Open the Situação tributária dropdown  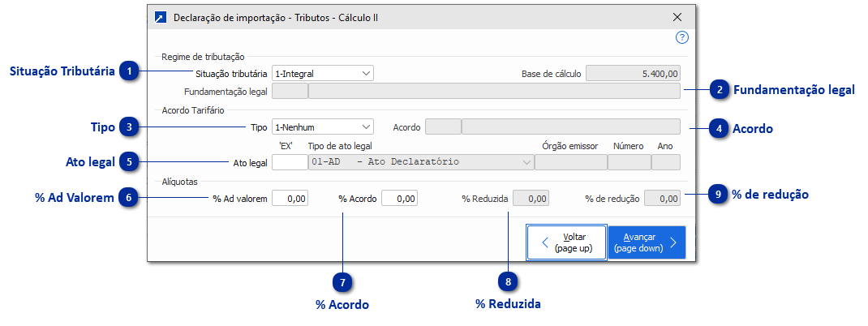click(323, 73)
